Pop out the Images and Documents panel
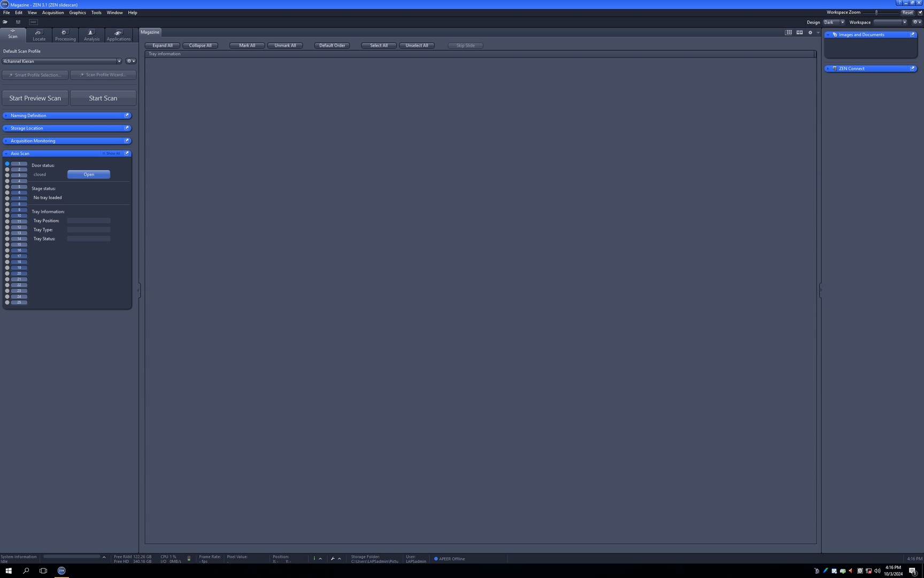The image size is (924, 578). tap(912, 35)
